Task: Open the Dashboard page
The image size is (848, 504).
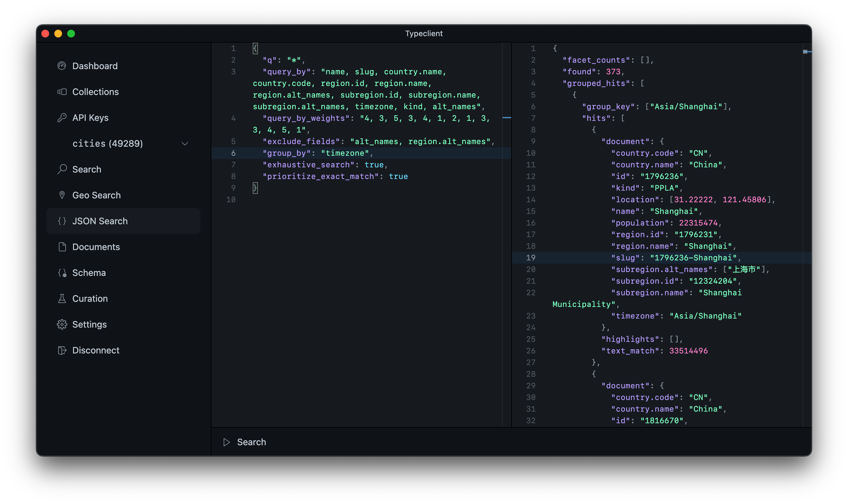Action: click(123, 66)
